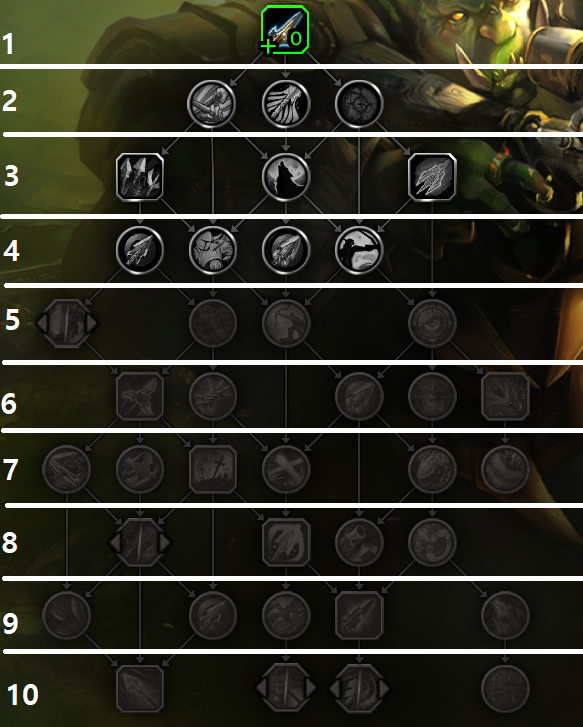Click right arrow of row 5 choice node
This screenshot has height=727, width=583.
pos(91,323)
